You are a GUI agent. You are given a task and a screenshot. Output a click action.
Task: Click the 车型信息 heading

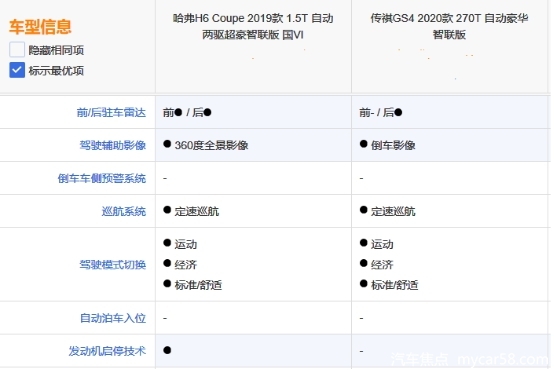click(x=40, y=27)
